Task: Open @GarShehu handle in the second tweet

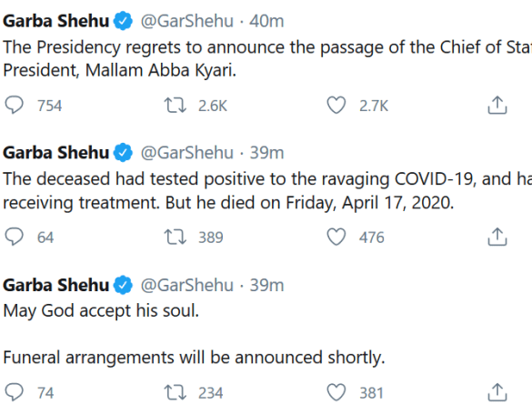Action: (187, 153)
